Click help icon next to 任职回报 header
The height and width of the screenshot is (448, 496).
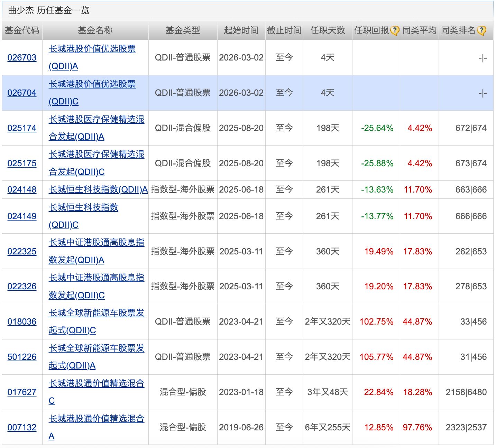[395, 31]
